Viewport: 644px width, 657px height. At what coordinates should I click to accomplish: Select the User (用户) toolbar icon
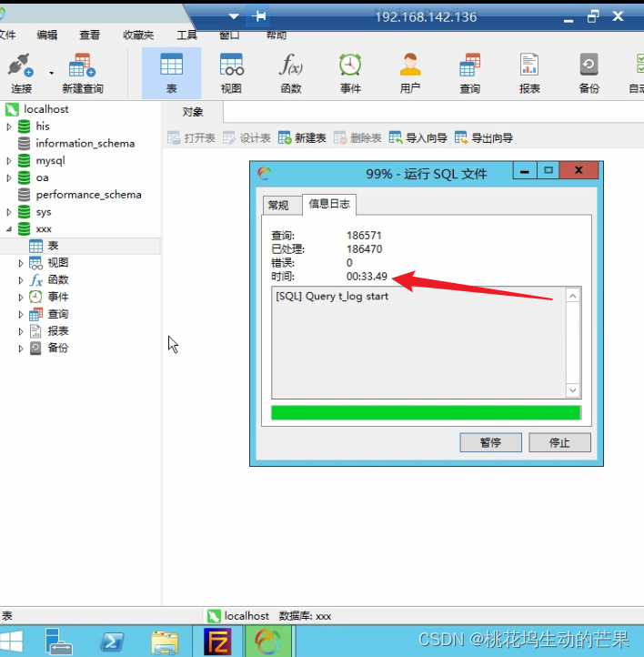pyautogui.click(x=410, y=74)
